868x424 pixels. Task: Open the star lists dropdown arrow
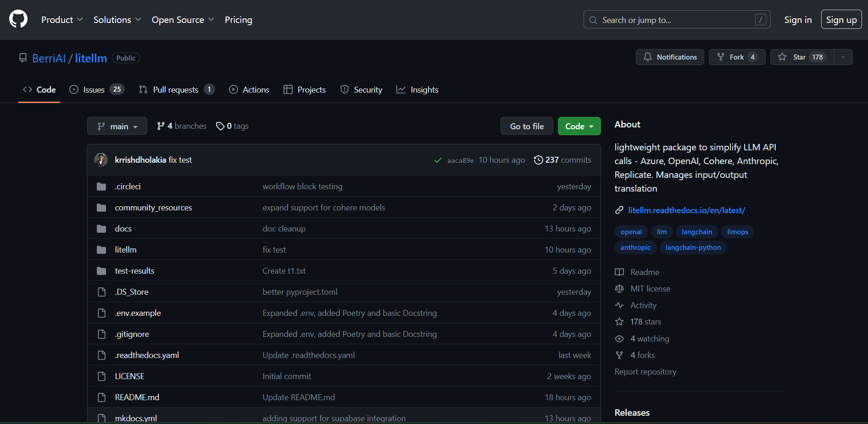843,57
